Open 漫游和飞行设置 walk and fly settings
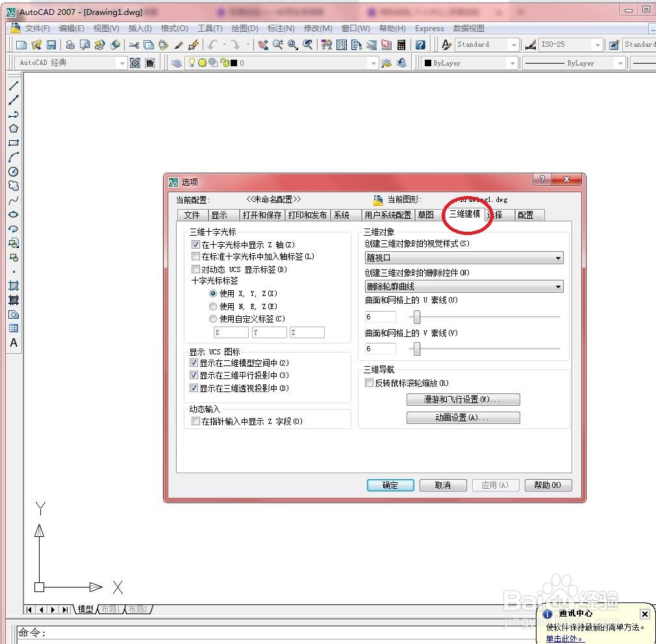 tap(463, 400)
